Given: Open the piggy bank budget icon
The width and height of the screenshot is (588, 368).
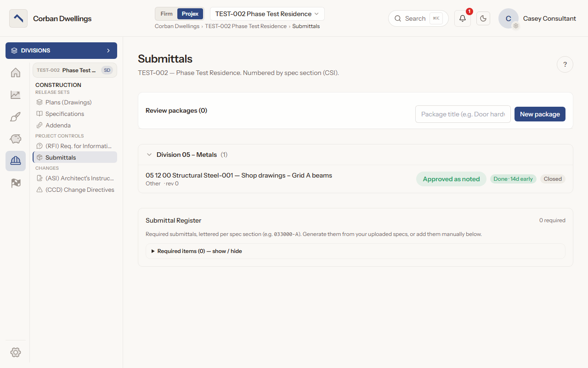Looking at the screenshot, I should [16, 139].
